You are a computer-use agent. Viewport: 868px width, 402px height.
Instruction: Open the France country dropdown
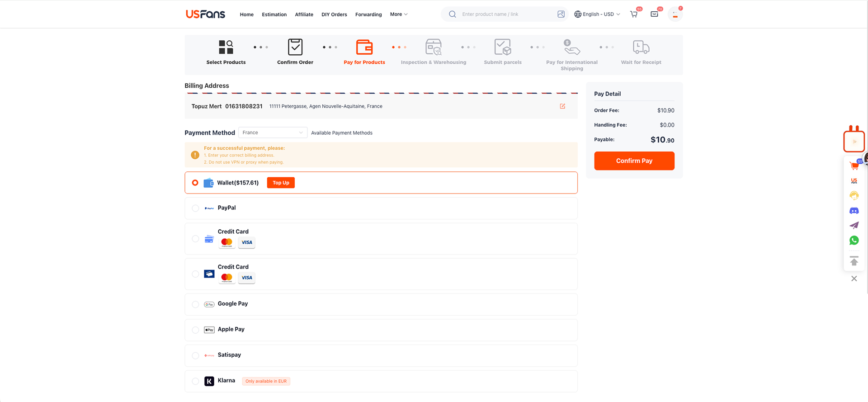coord(273,132)
